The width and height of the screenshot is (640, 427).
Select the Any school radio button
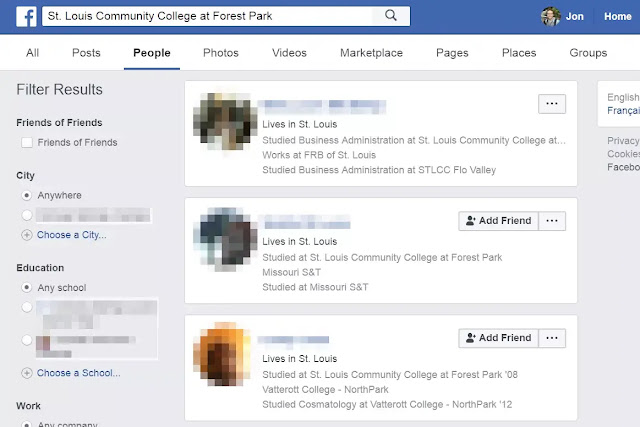[x=27, y=288]
